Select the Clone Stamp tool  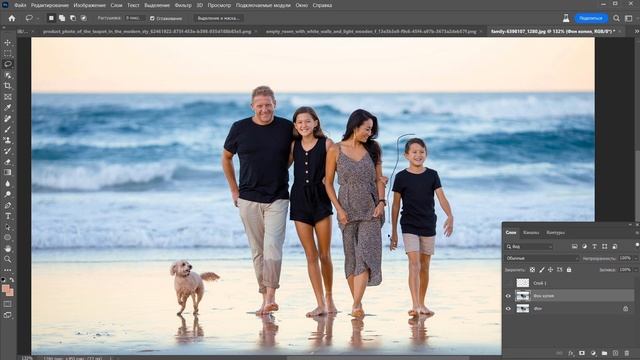pyautogui.click(x=8, y=140)
